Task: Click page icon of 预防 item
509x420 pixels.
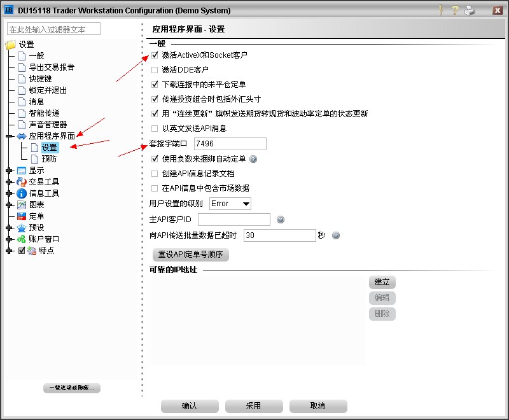Action: 34,159
